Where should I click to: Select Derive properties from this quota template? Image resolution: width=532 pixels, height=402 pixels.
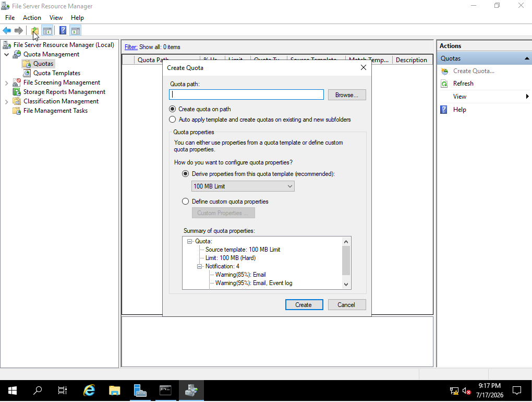185,174
